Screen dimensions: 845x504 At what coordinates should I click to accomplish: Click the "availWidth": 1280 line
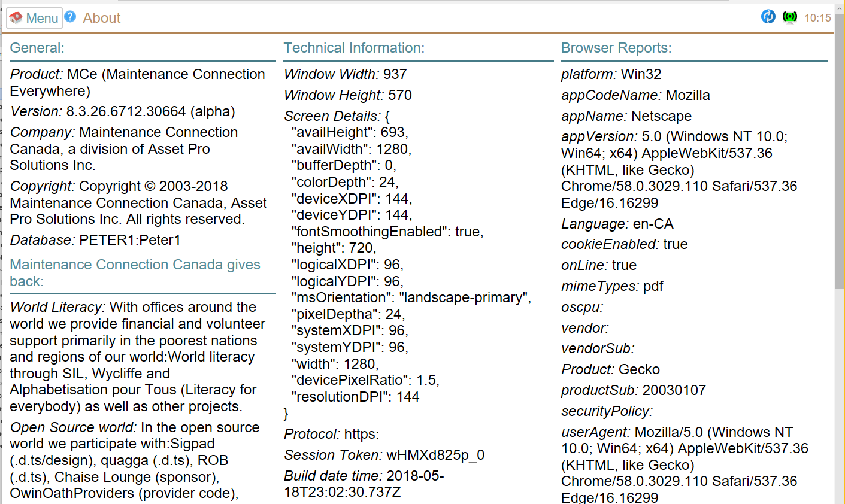(x=352, y=149)
